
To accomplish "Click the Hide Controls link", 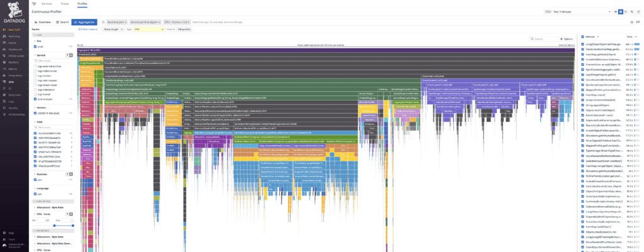I will tap(87, 30).
